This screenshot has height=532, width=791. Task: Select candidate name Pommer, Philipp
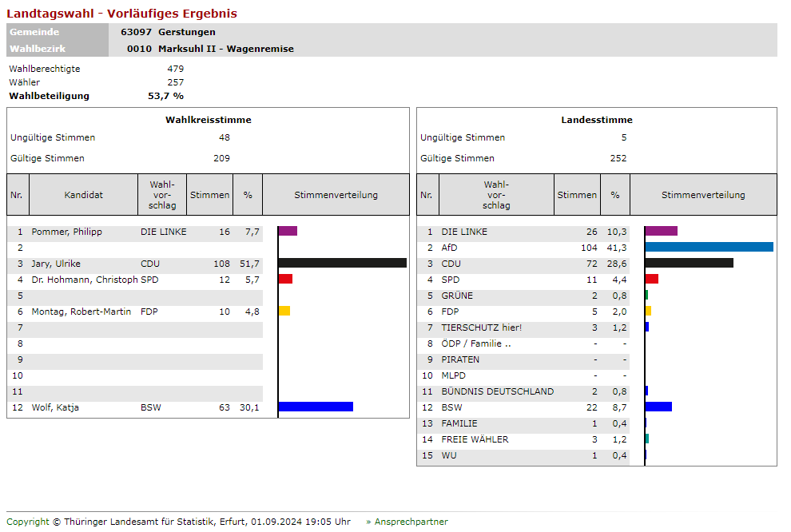pos(67,232)
